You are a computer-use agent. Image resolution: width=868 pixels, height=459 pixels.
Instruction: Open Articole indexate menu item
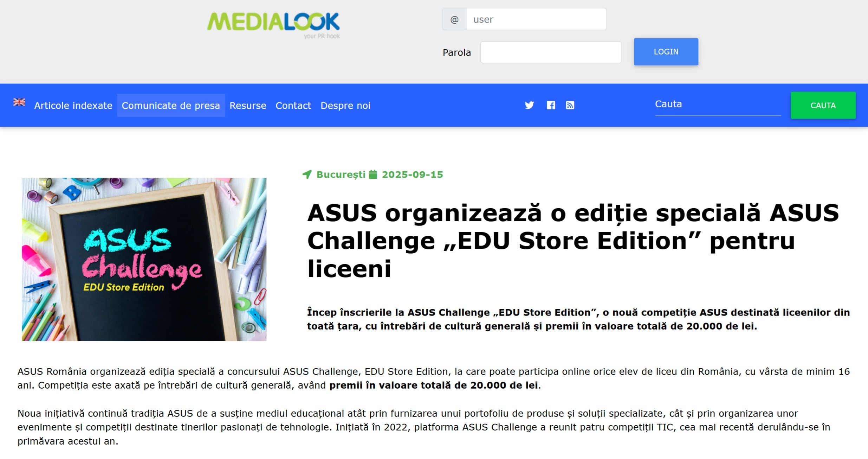(73, 106)
